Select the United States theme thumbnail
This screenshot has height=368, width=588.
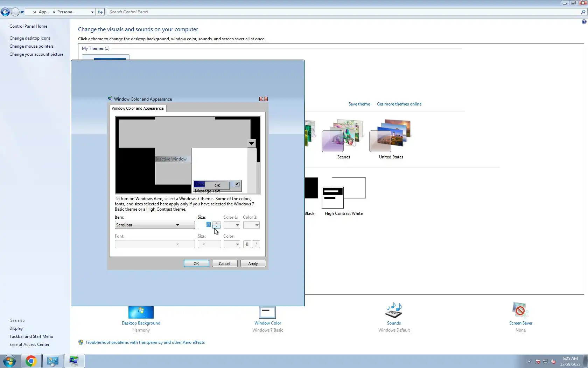391,136
